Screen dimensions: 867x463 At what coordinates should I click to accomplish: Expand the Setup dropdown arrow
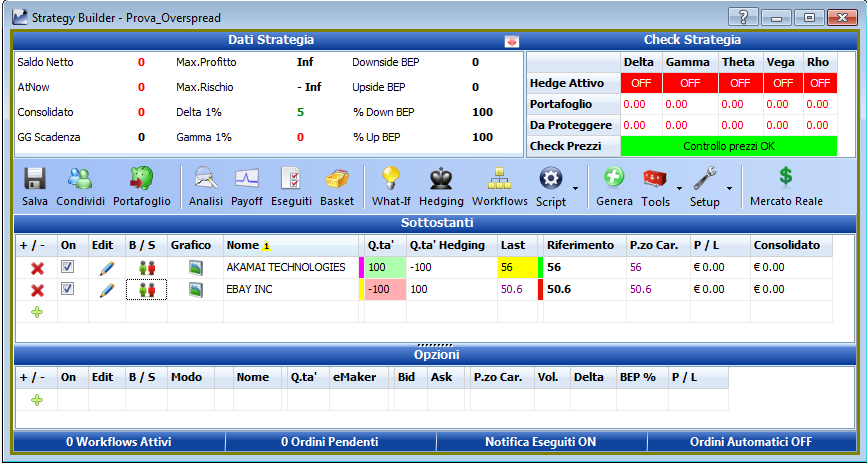729,189
